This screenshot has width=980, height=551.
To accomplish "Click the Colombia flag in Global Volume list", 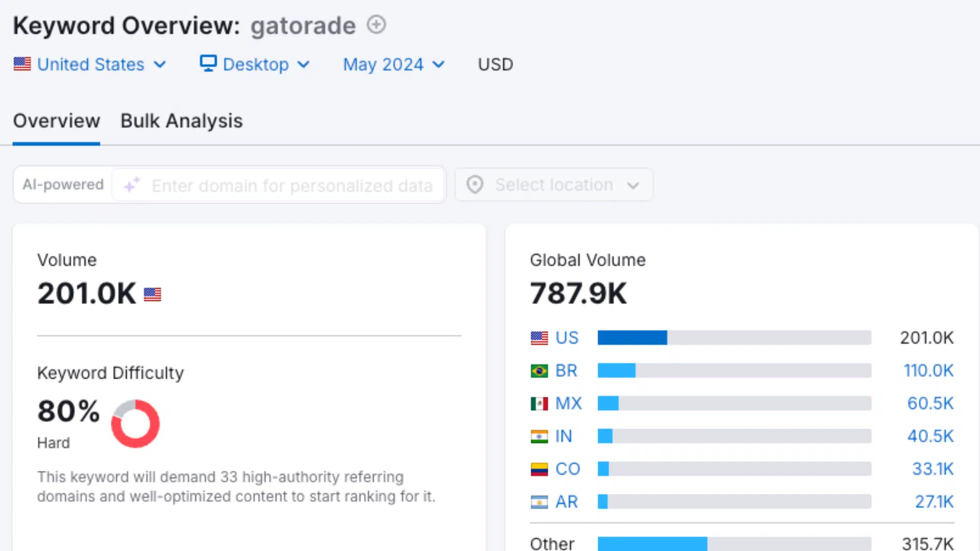I will coord(538,468).
